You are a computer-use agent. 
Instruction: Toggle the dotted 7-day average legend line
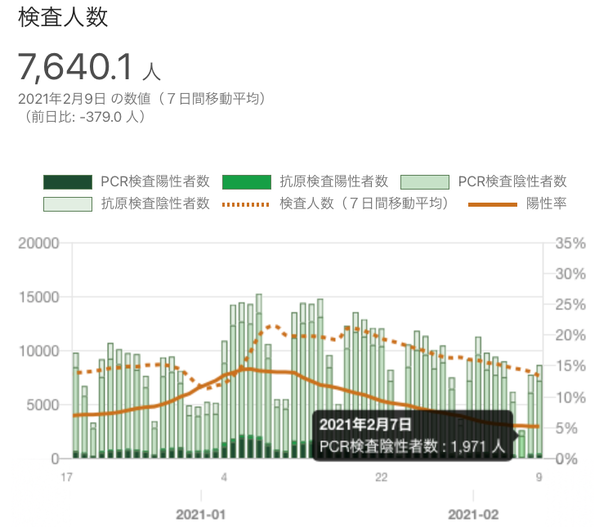246,204
